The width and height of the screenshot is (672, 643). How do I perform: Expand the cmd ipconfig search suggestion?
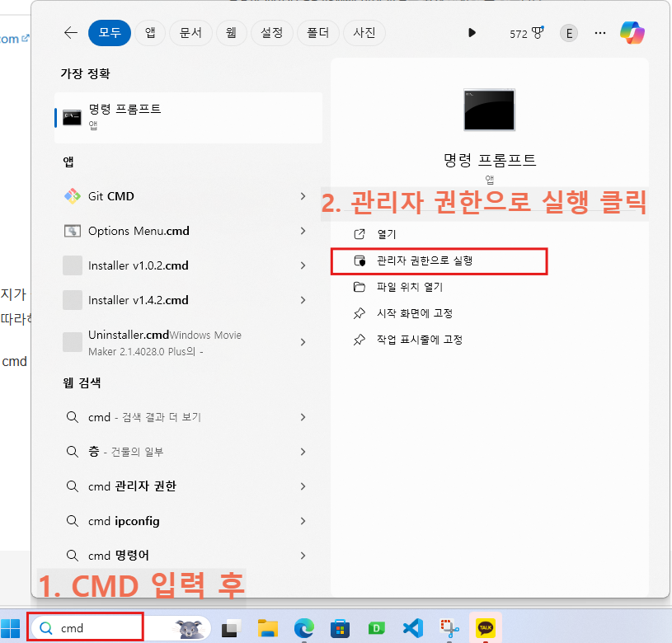tap(305, 520)
